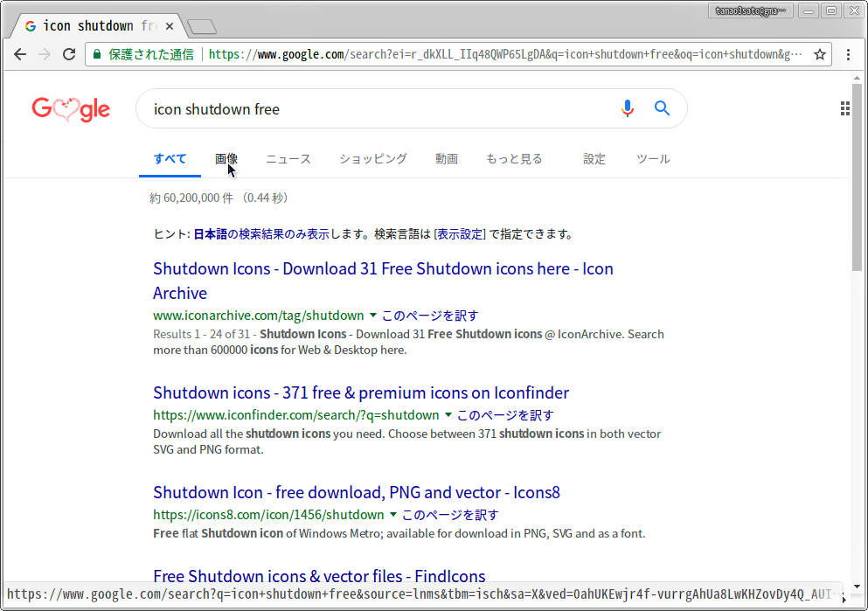Click the scrollbar down arrow

click(x=857, y=587)
